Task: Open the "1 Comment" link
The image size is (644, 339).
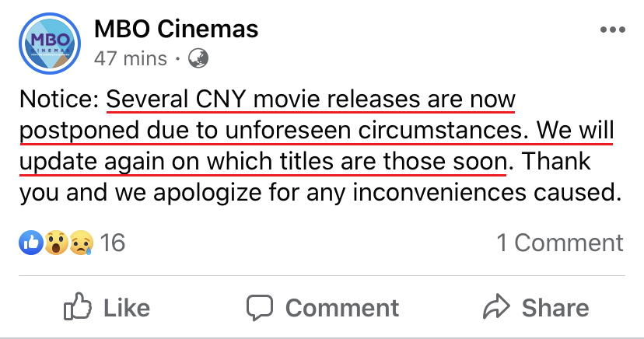Action: point(560,243)
